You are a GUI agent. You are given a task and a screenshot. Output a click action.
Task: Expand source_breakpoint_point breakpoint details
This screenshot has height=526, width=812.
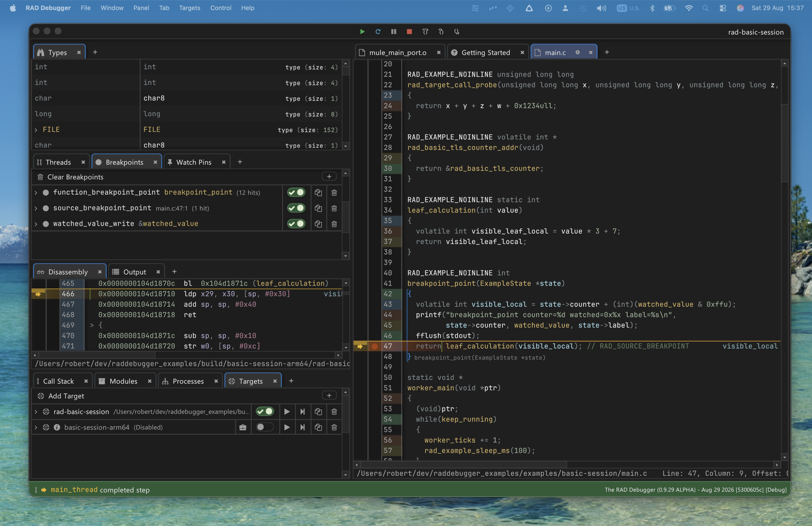point(36,208)
